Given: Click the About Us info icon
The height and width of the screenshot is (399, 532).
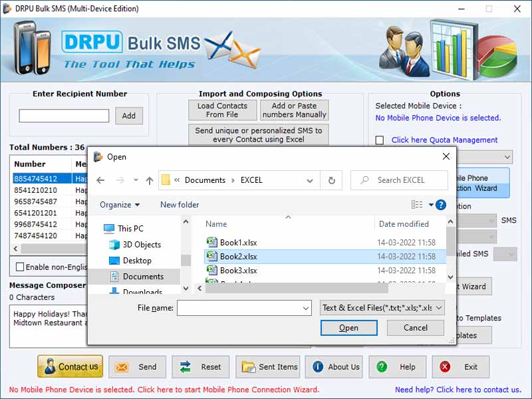Looking at the screenshot, I should (x=317, y=366).
